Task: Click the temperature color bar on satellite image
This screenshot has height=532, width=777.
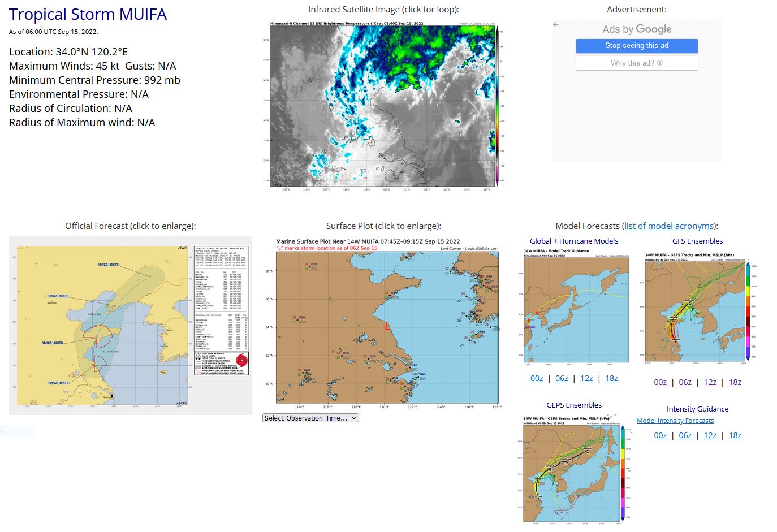Action: (498, 105)
